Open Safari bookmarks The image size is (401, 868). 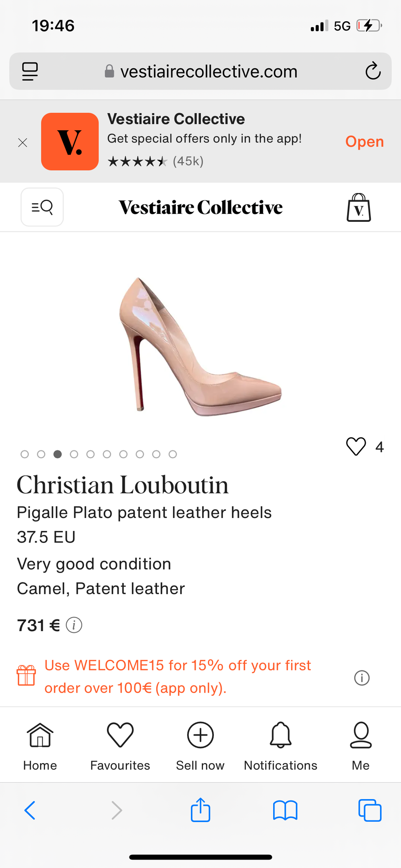285,810
